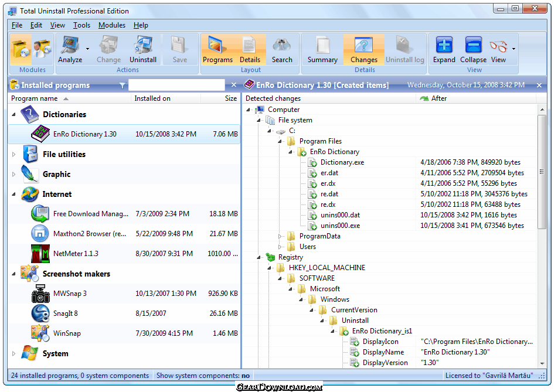Image resolution: width=558 pixels, height=392 pixels.
Task: Open the Analyze dropdown arrow
Action: pyautogui.click(x=87, y=49)
